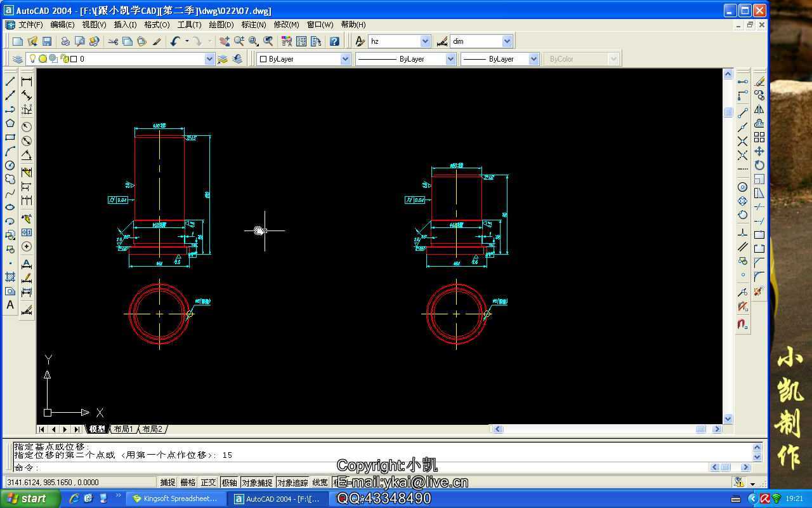Switch to the 布局2 layout tab
The height and width of the screenshot is (508, 812).
(x=152, y=429)
